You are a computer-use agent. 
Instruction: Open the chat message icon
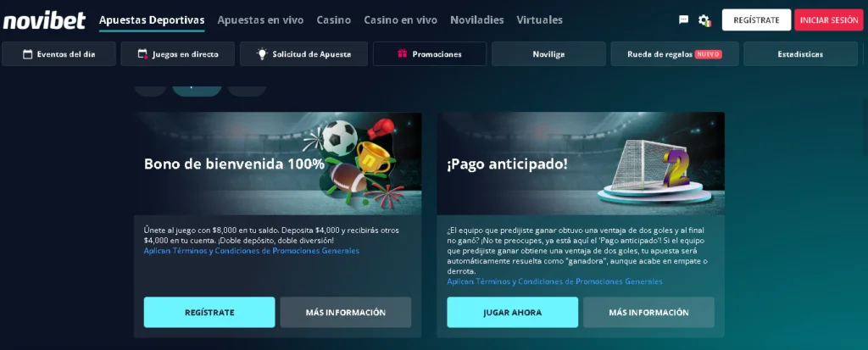click(x=684, y=20)
